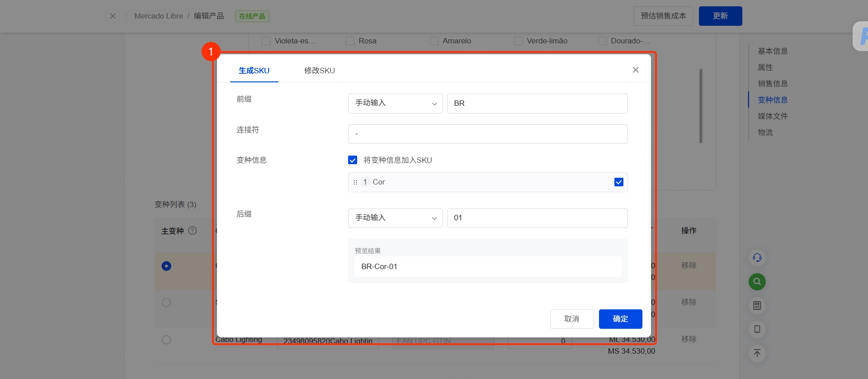Click the mobile phone preview icon

pos(757,329)
